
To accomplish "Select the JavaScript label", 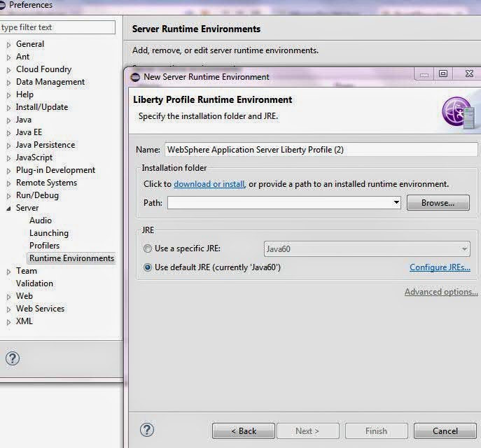I will coord(34,157).
